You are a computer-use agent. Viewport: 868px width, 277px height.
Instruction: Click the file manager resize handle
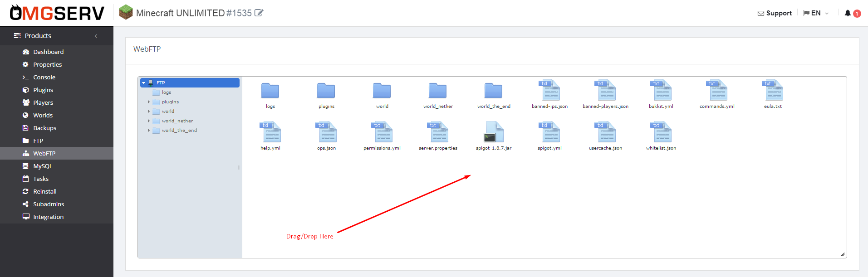[843, 254]
